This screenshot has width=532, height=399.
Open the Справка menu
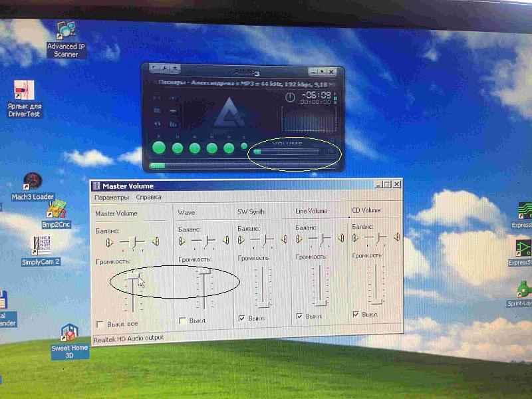coord(148,198)
